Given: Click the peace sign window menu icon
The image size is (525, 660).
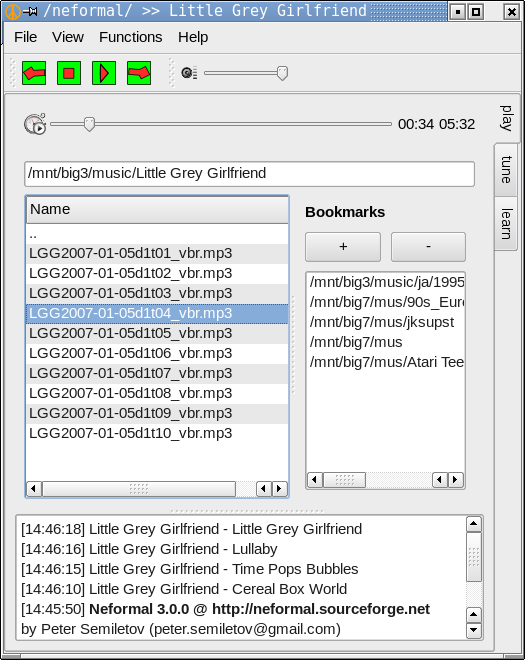Looking at the screenshot, I should click(12, 11).
